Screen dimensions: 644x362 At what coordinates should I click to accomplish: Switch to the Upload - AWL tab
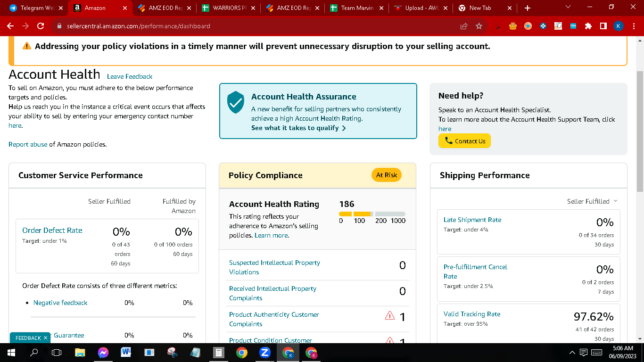click(421, 8)
